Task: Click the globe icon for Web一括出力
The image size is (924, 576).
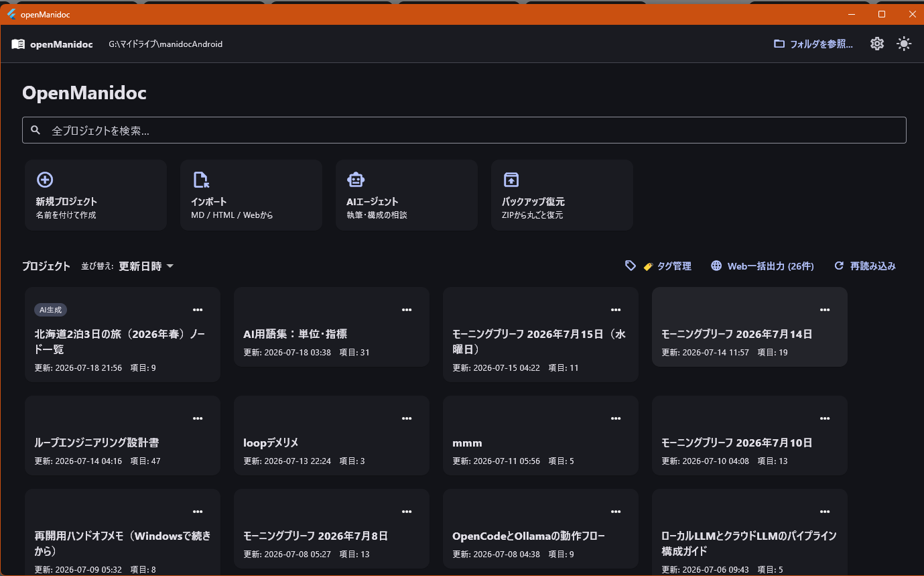Action: click(x=716, y=266)
